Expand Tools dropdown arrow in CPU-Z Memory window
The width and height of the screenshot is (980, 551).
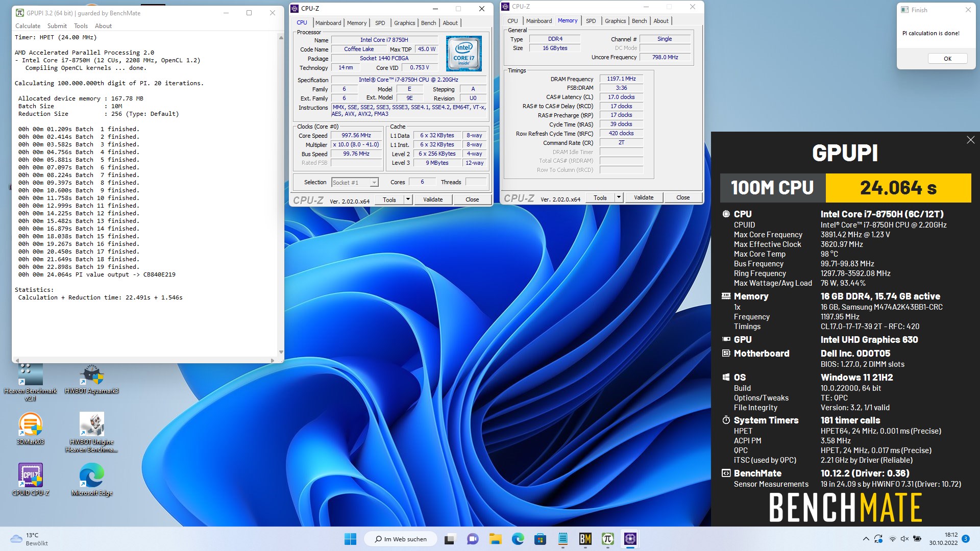pos(619,197)
